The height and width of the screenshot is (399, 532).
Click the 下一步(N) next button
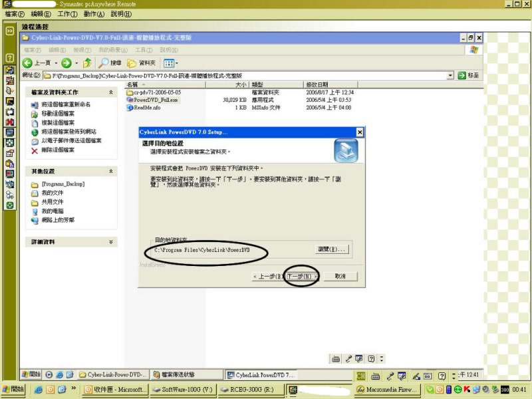pyautogui.click(x=302, y=277)
